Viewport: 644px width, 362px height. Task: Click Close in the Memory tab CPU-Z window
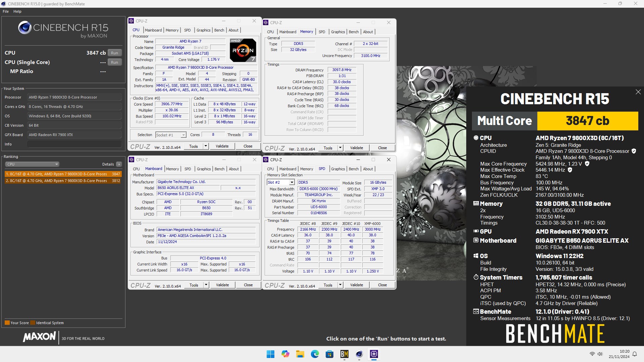[x=382, y=148]
